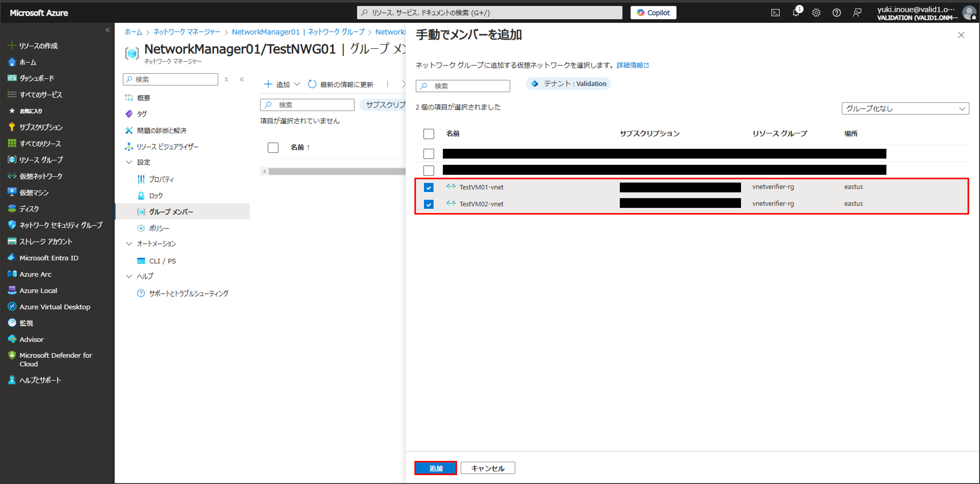The width and height of the screenshot is (980, 484).
Task: Uncheck TestVM02-vnet checkbox
Action: pos(428,204)
